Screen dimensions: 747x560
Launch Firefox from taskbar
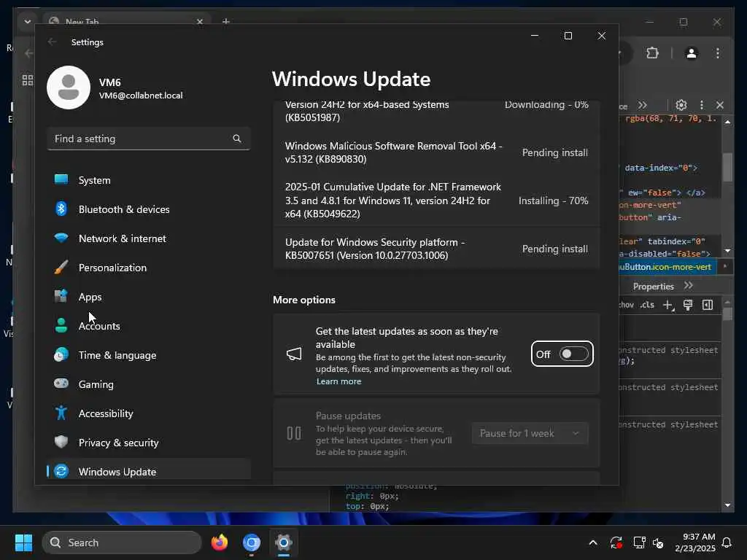pos(219,542)
